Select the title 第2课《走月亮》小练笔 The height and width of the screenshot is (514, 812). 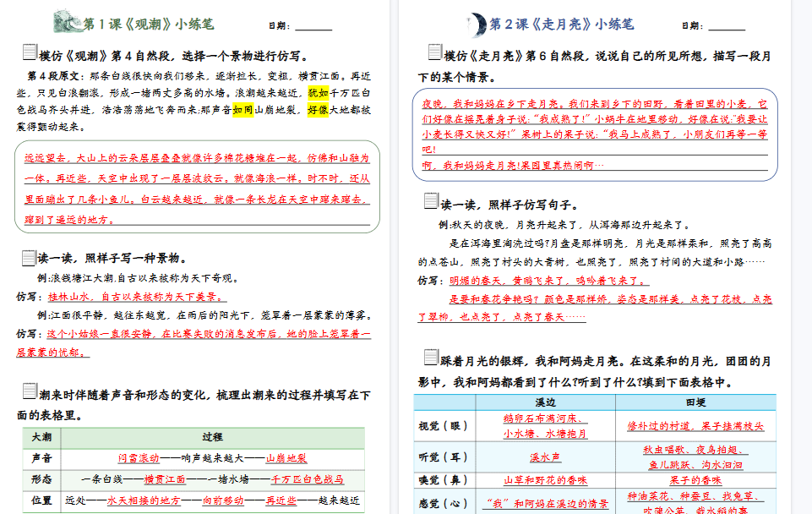click(x=562, y=25)
